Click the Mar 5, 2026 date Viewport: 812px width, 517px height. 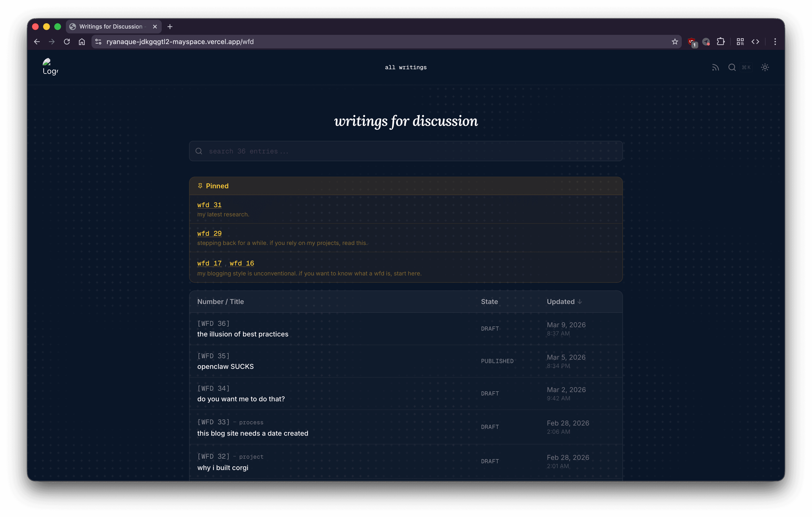tap(566, 357)
